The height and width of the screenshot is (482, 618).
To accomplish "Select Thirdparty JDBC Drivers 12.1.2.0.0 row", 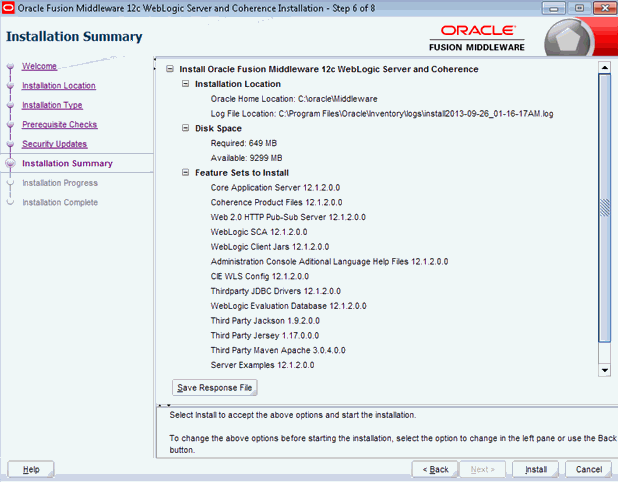I will pos(275,291).
